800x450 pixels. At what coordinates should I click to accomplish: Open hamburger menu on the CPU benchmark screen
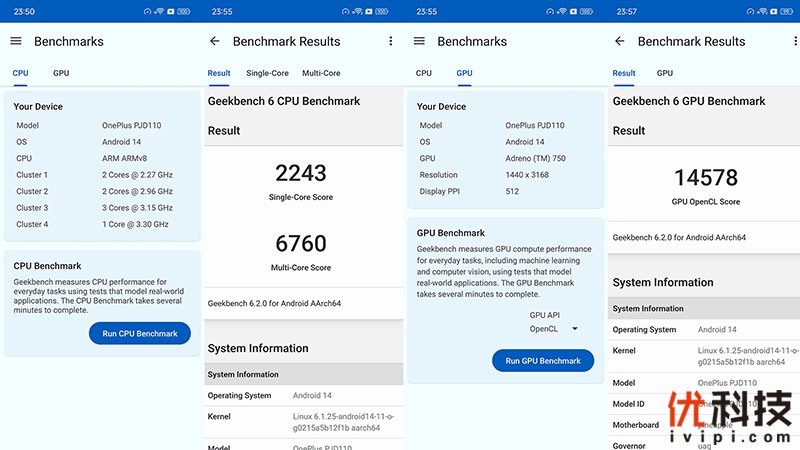15,41
